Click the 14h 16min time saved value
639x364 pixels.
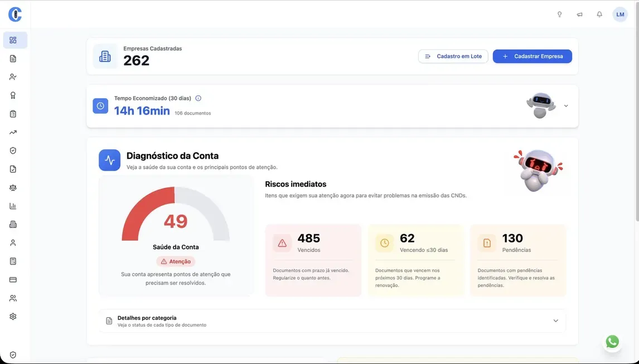tap(142, 111)
